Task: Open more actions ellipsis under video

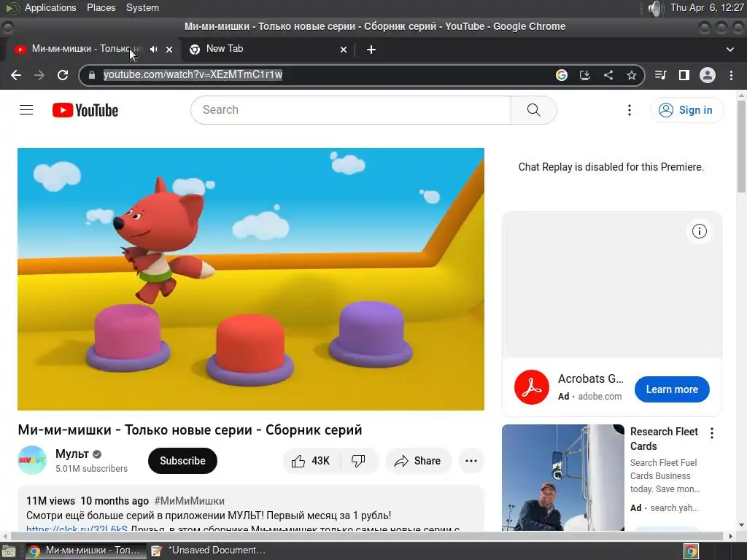Action: pyautogui.click(x=471, y=461)
